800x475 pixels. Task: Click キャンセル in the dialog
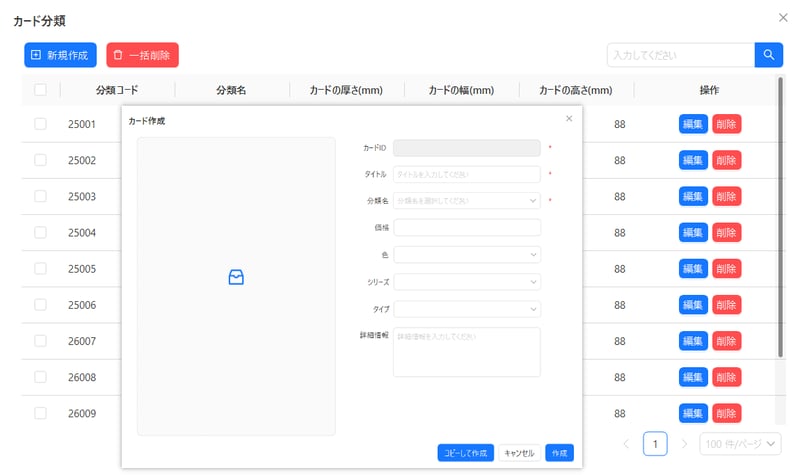point(519,453)
